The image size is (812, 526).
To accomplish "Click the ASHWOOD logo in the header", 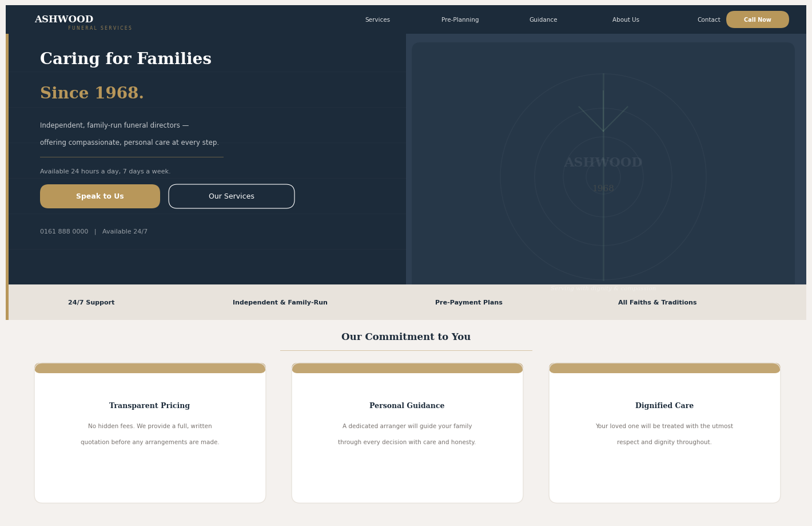I will coord(63,19).
